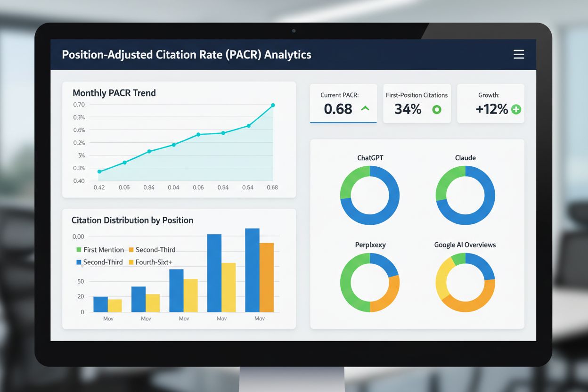Click the Growth metric card
Image resolution: width=588 pixels, height=392 pixels.
[490, 103]
